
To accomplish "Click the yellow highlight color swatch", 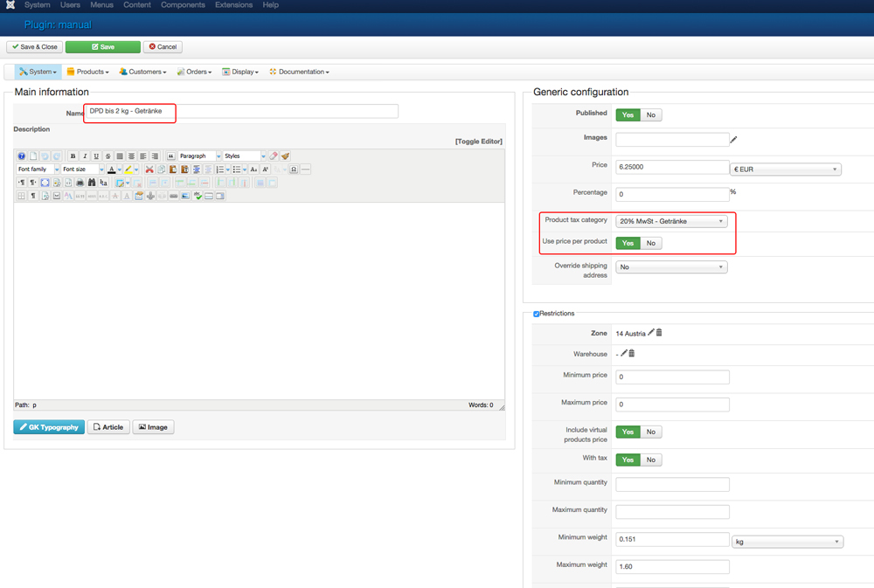I will point(128,169).
